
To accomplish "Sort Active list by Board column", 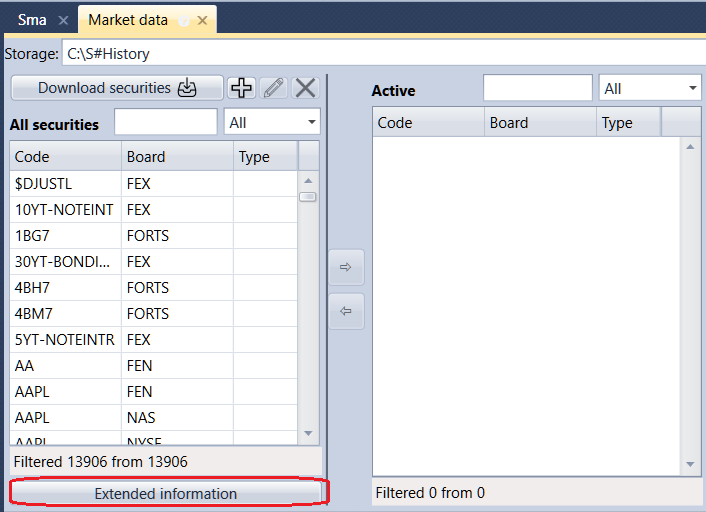I will [541, 122].
